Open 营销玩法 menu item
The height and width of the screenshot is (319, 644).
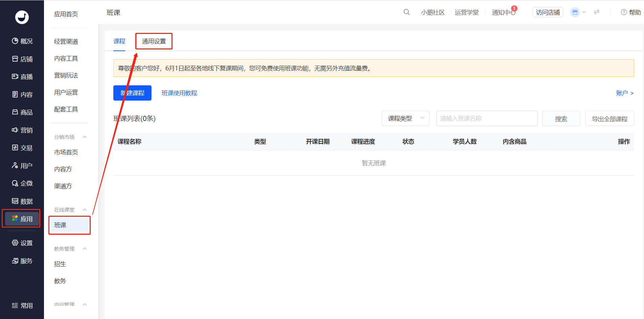pyautogui.click(x=66, y=75)
